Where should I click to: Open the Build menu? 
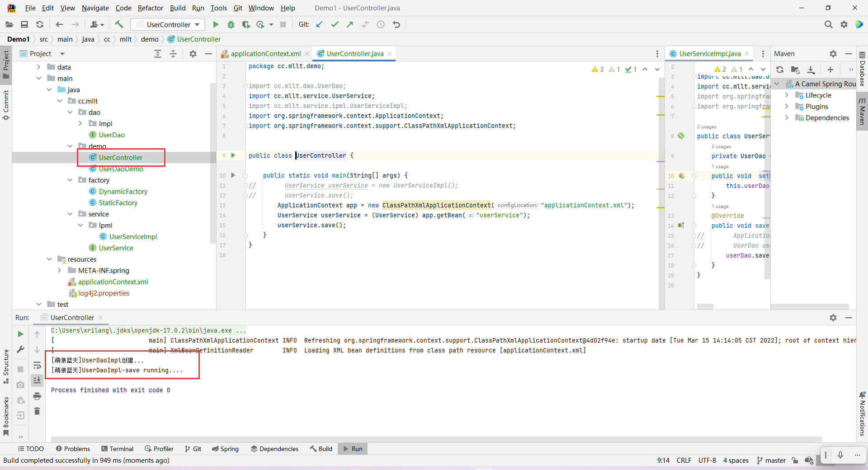[x=178, y=8]
